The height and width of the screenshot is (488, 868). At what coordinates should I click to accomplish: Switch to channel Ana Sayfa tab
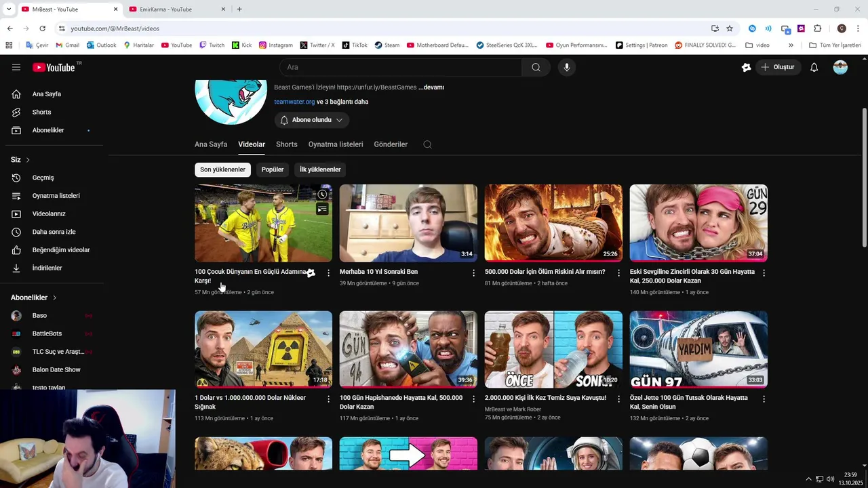(x=211, y=144)
